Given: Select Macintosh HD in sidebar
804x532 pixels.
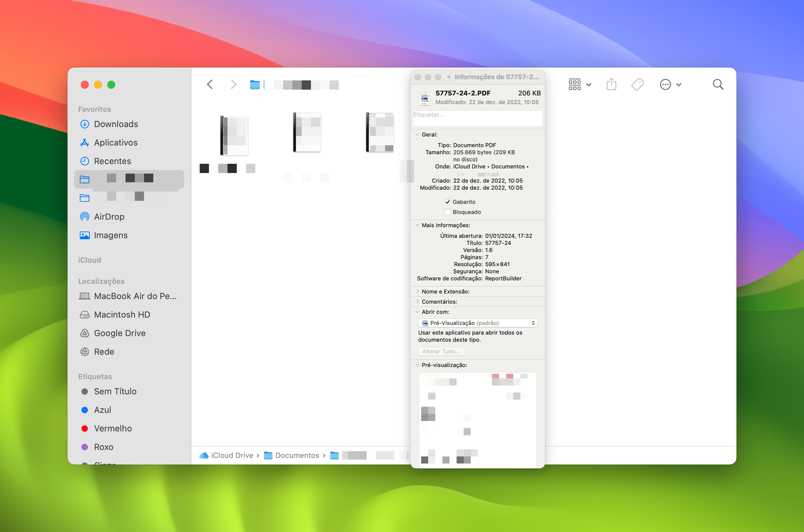Looking at the screenshot, I should (122, 315).
